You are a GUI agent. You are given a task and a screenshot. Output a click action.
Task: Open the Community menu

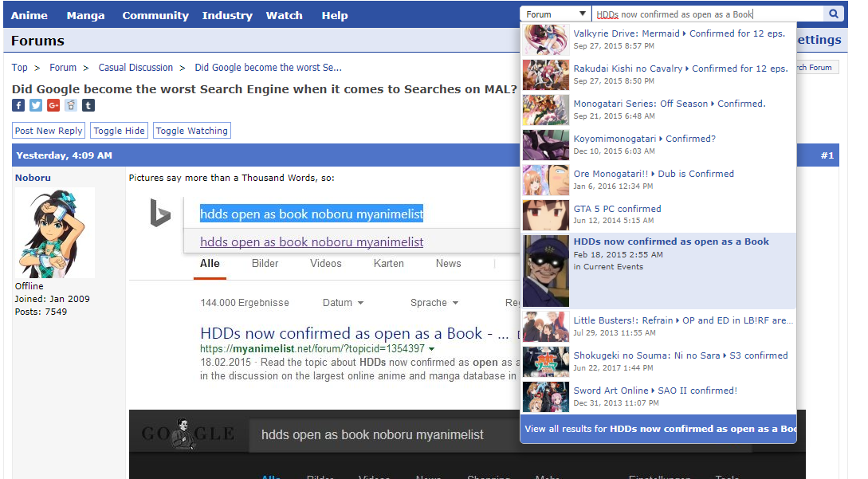coord(155,15)
